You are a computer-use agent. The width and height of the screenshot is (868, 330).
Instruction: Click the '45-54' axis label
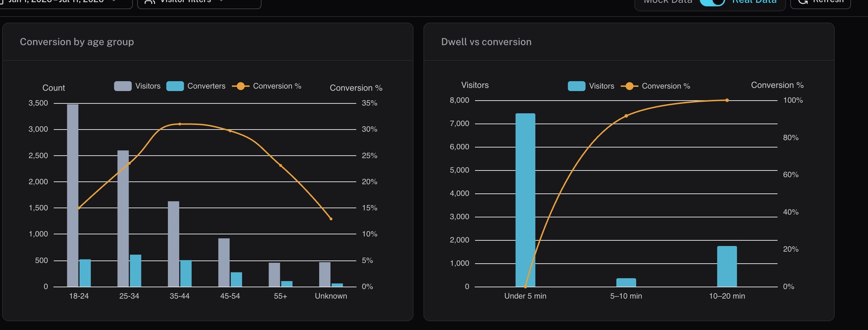point(230,296)
